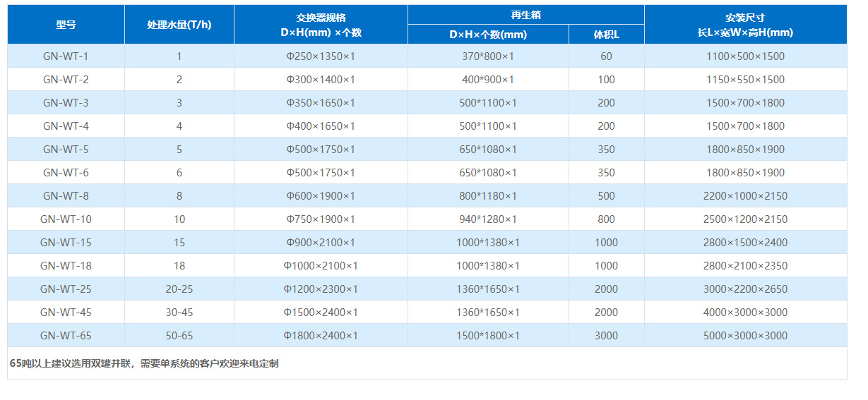Select the 4000×3000×3000 installation size cell

(745, 313)
